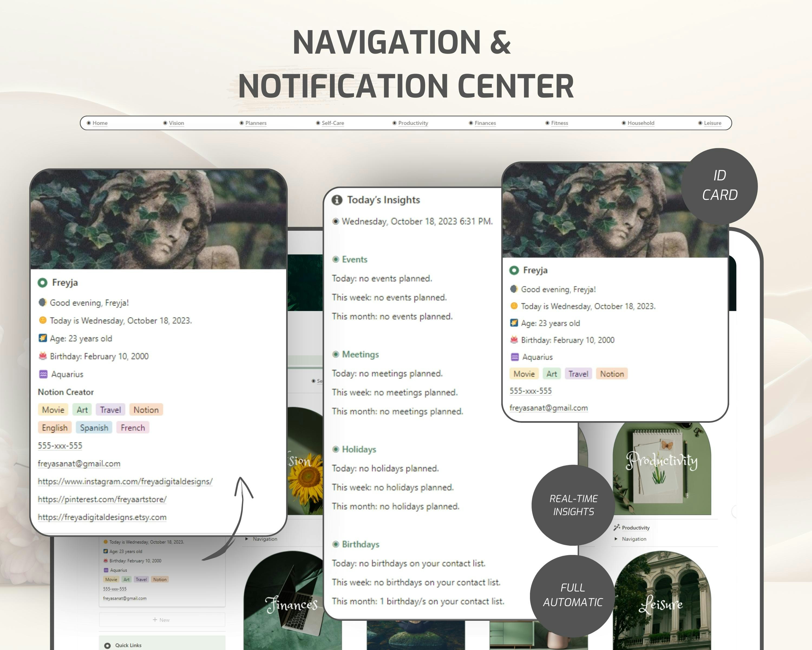Select the Notion tag in left card
Viewport: 812px width, 650px height.
(146, 409)
